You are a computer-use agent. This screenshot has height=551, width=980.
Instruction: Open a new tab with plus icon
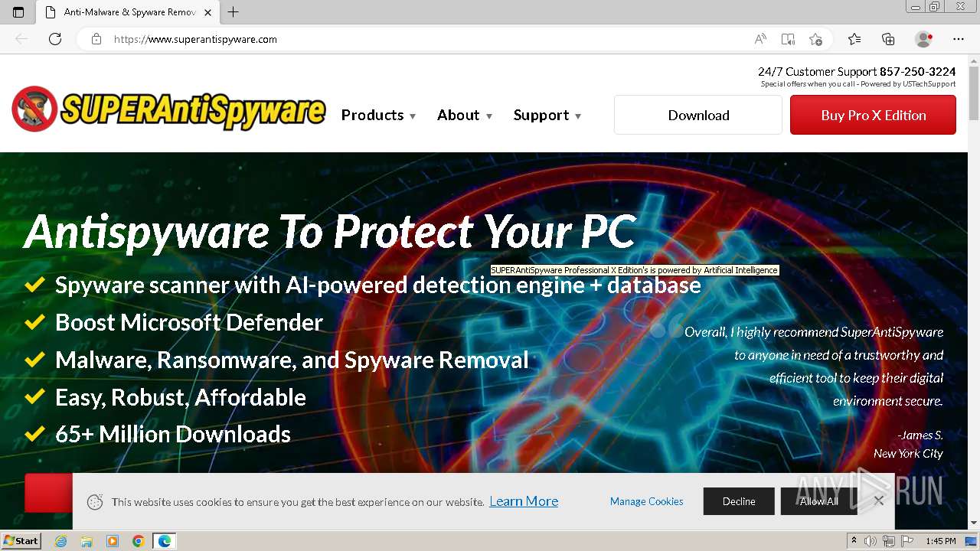coord(234,12)
